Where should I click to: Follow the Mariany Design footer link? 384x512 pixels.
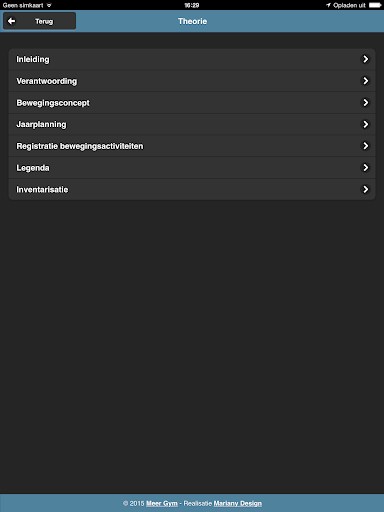pos(238,503)
